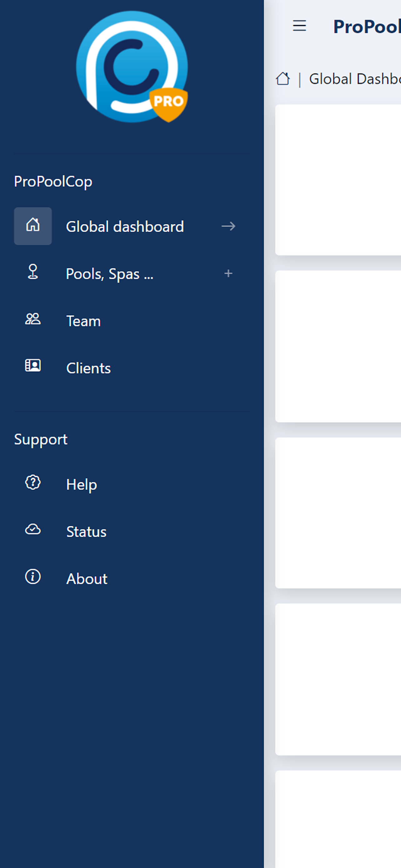The image size is (401, 868).
Task: Click the ProPoolCop PRO logo
Action: tap(132, 67)
